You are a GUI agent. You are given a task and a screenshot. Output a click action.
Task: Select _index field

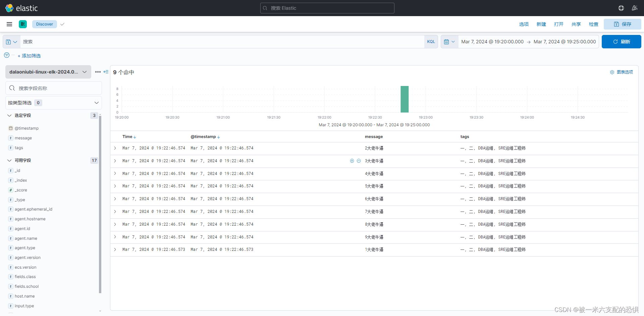tap(21, 180)
